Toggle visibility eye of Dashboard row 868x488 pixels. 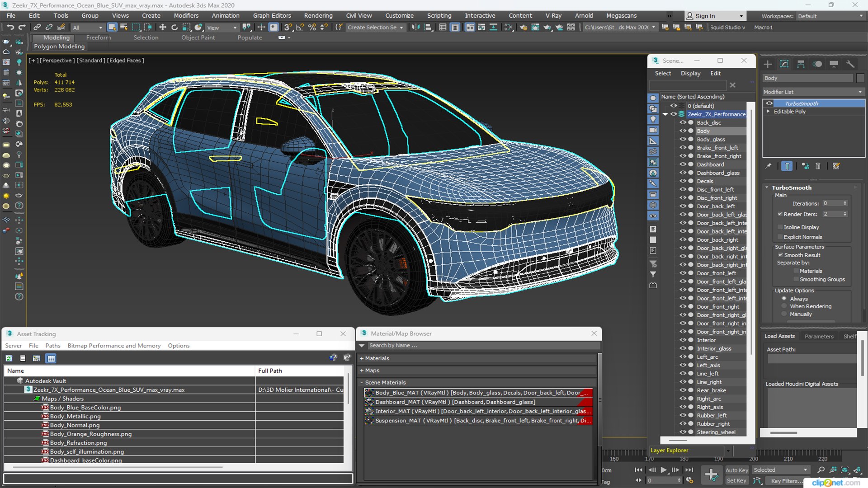point(683,164)
